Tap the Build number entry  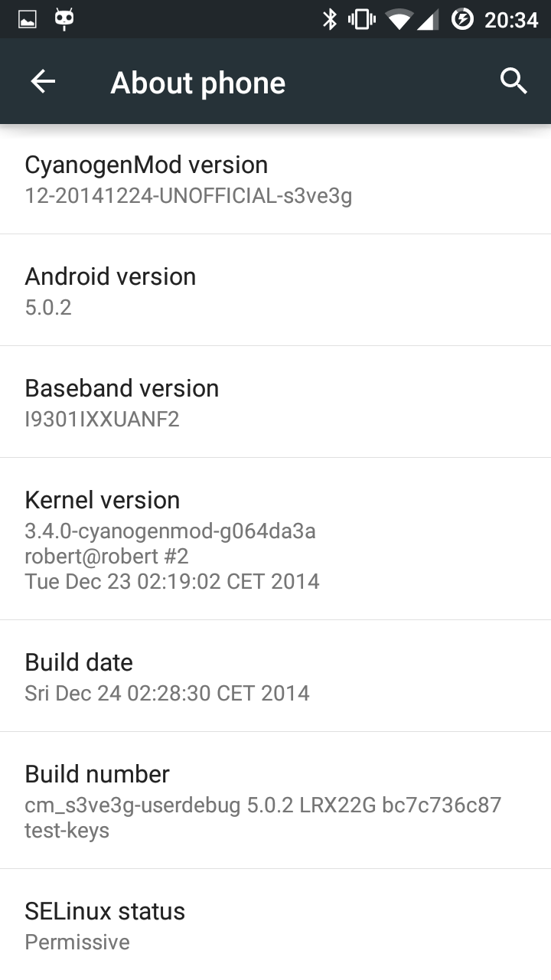pos(275,800)
